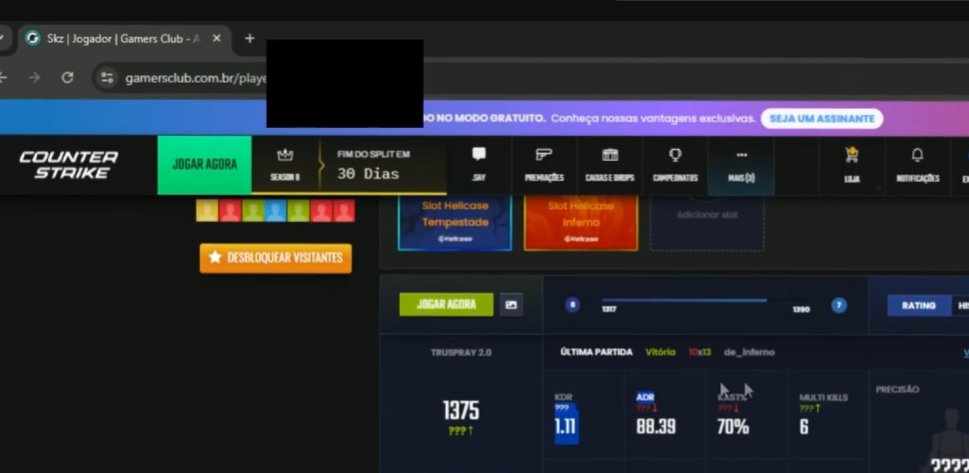Open the Counter Strike logo home
Image resolution: width=969 pixels, height=473 pixels.
click(69, 164)
